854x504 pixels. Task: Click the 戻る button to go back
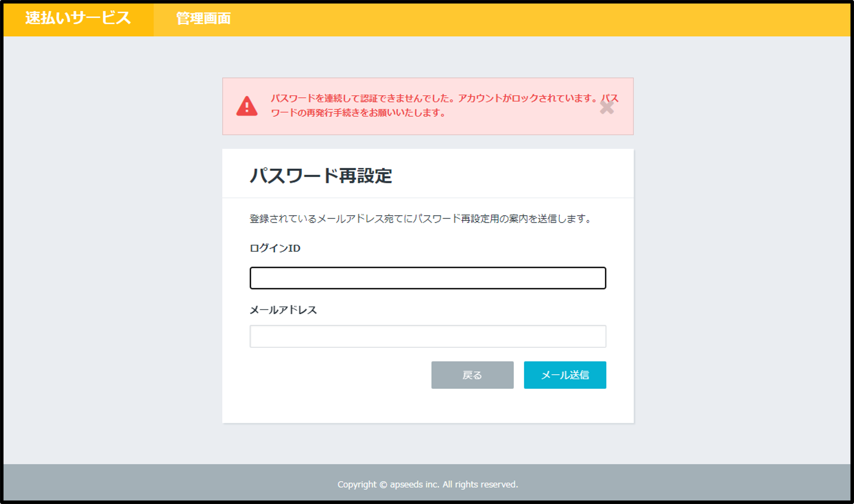(x=473, y=375)
